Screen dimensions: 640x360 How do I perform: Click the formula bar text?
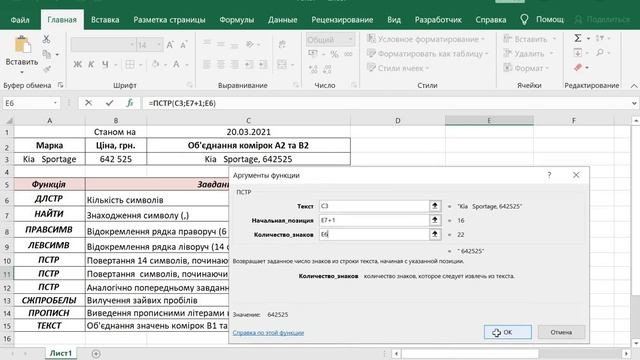coord(182,103)
